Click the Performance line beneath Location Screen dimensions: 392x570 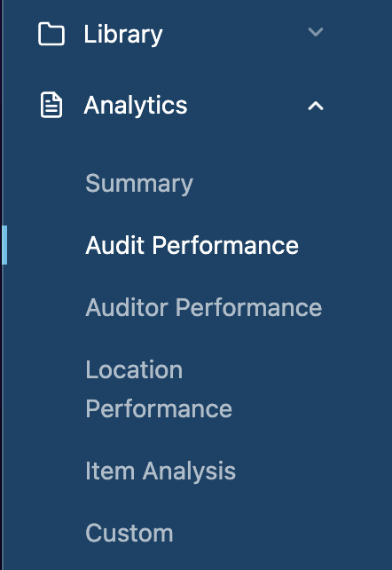pyautogui.click(x=159, y=409)
